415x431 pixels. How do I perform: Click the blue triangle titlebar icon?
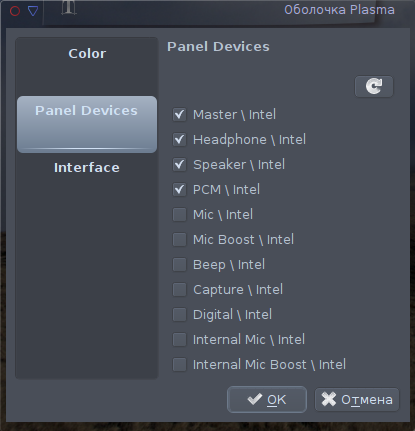(33, 11)
